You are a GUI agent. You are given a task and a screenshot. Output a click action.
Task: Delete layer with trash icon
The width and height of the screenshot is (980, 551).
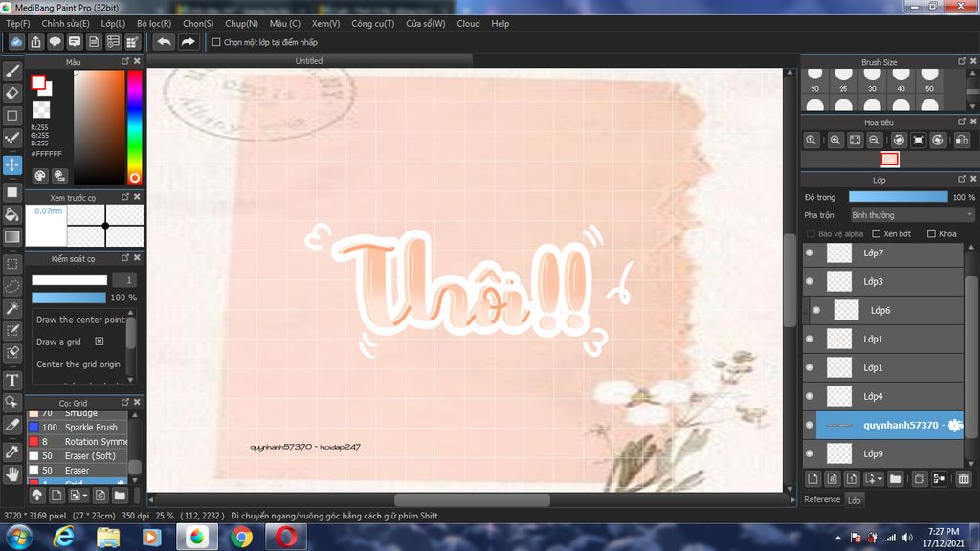[x=963, y=479]
